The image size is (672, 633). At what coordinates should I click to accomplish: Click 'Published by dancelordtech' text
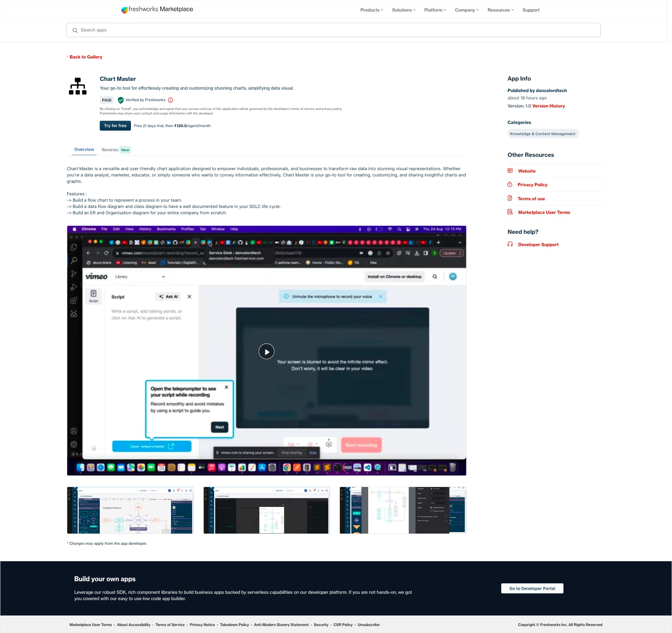(x=537, y=90)
